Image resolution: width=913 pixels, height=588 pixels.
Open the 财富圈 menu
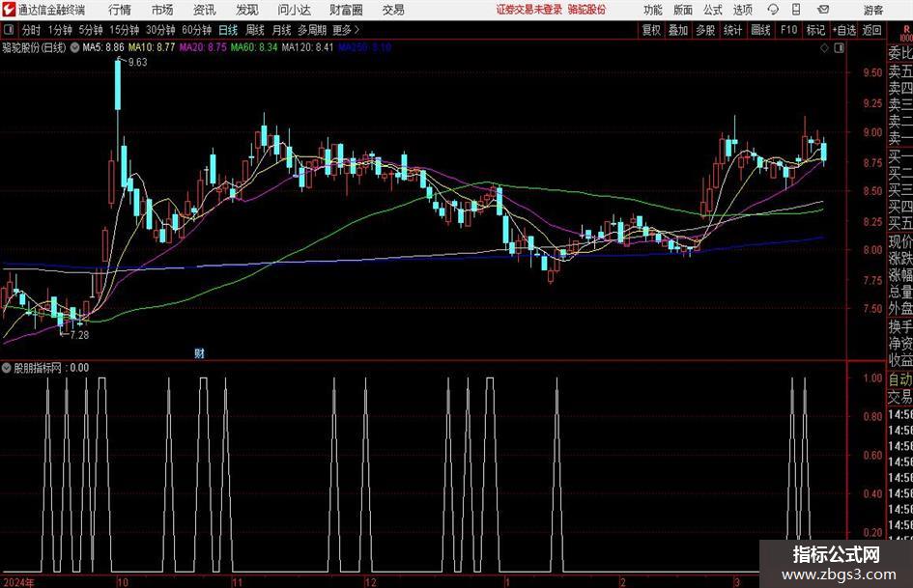tap(346, 10)
